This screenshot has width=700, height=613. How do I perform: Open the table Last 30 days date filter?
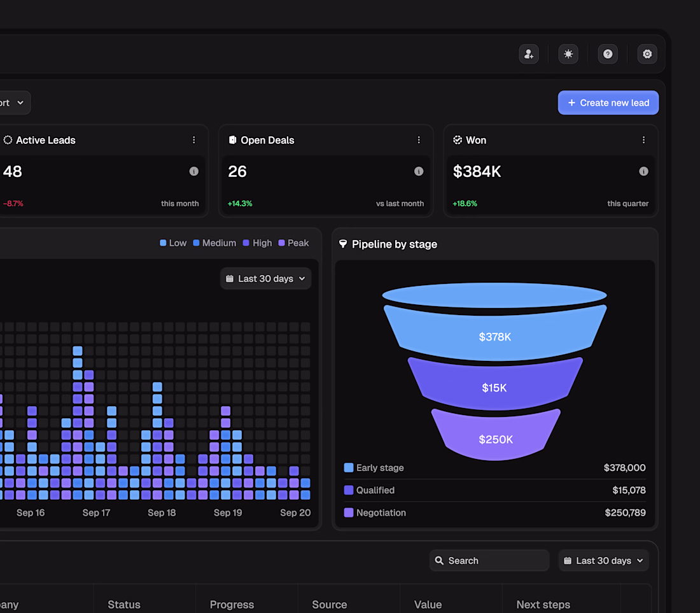click(603, 561)
